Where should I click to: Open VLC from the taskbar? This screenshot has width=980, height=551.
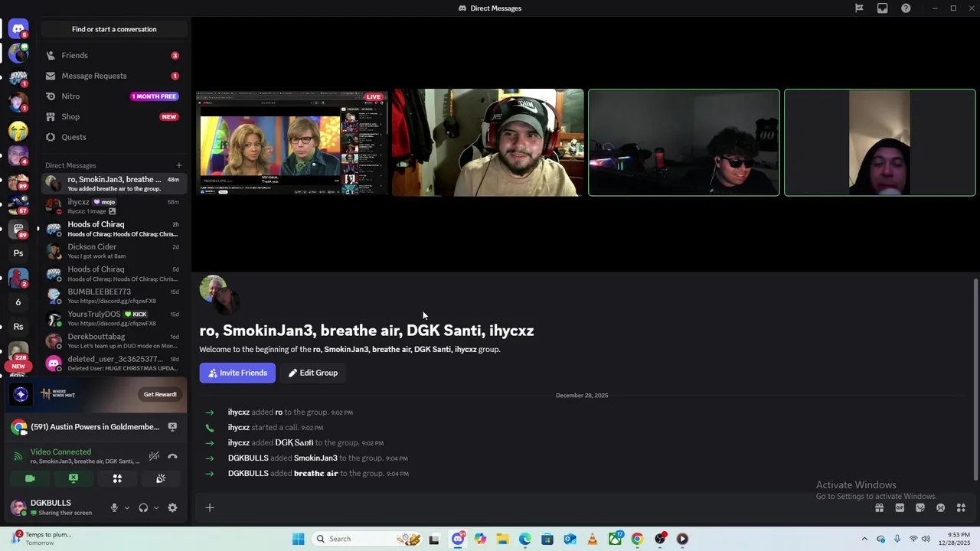point(593,539)
